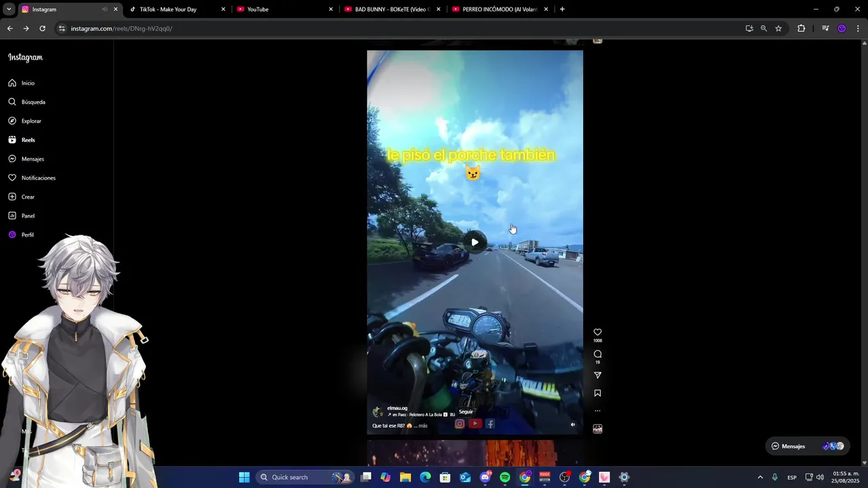Reload the Instagram page
Image resolution: width=868 pixels, height=488 pixels.
point(42,28)
